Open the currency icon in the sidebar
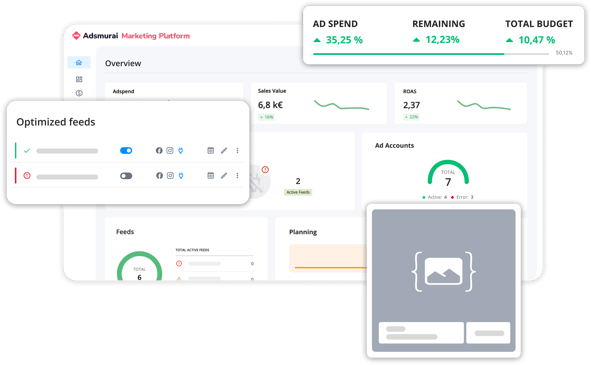The width and height of the screenshot is (591, 365). [x=79, y=93]
